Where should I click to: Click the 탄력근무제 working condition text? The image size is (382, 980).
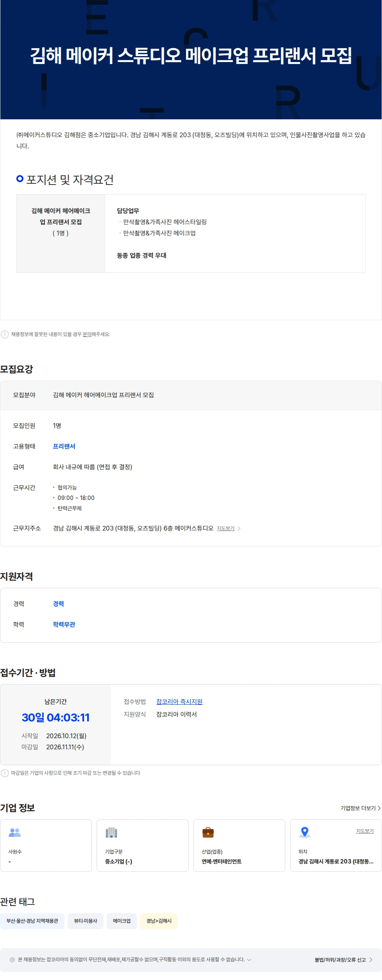[x=70, y=508]
